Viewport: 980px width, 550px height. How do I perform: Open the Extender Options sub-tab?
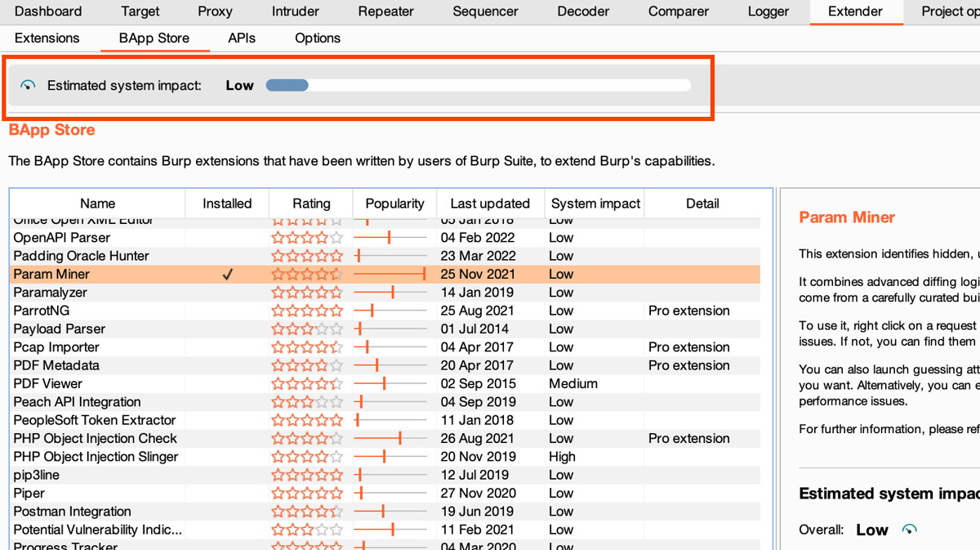[318, 38]
